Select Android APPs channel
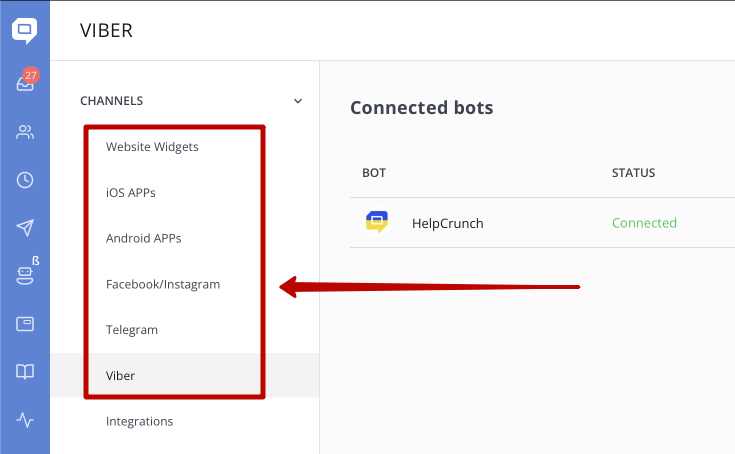Screen dimensions: 735x454 click(143, 238)
